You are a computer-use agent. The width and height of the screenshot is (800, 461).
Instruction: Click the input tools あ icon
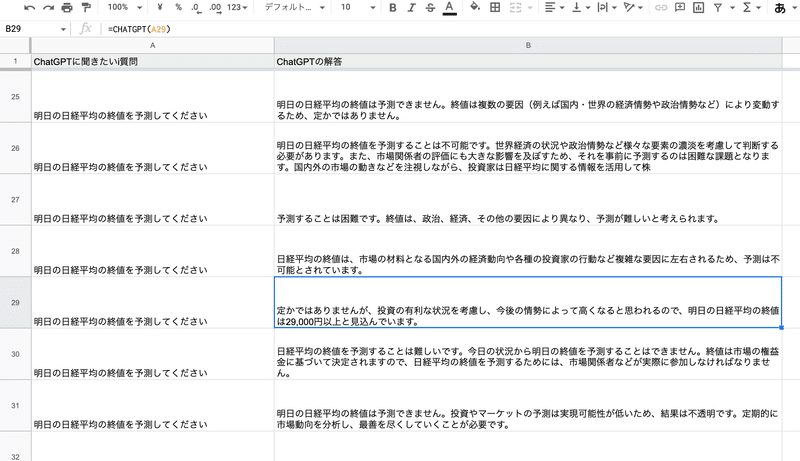click(780, 8)
